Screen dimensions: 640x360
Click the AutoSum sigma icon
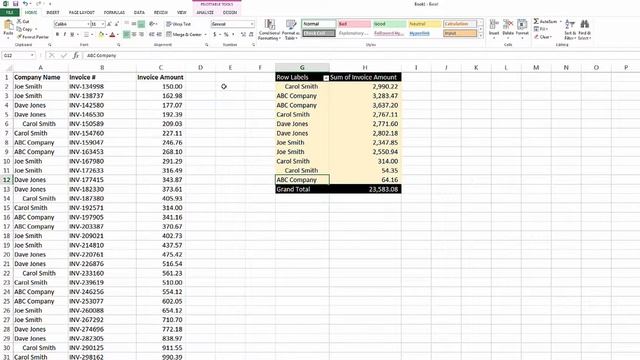pos(536,21)
